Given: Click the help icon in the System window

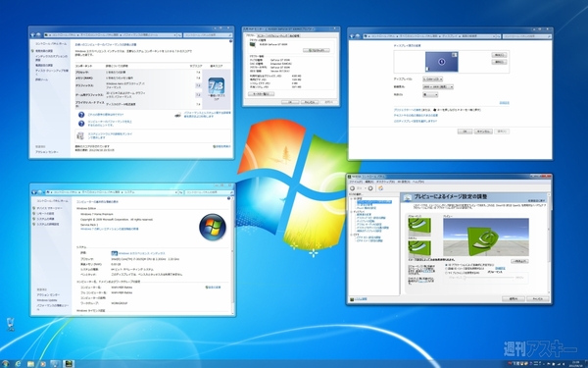Looking at the screenshot, I should tap(229, 198).
